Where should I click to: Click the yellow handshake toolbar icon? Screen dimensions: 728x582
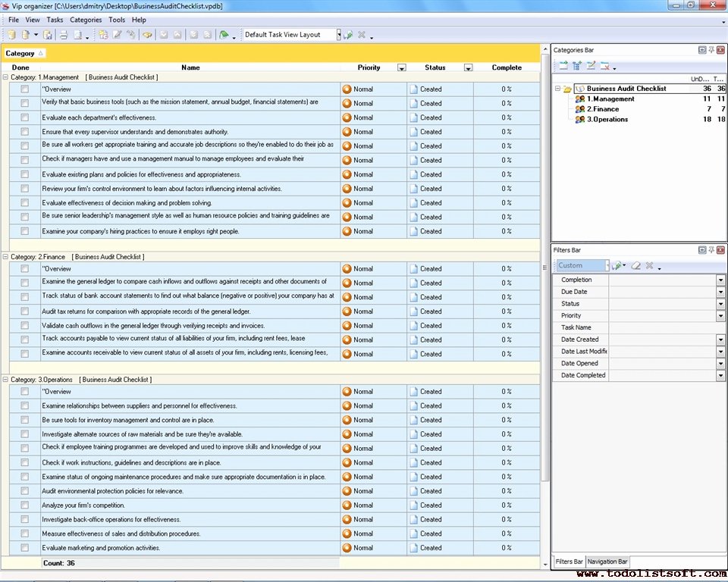147,35
